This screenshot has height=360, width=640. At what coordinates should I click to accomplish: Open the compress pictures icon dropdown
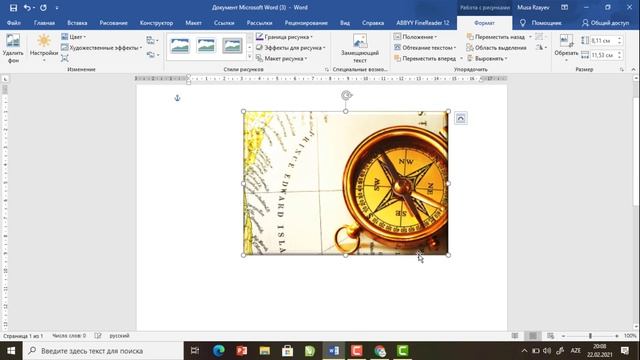tap(152, 40)
